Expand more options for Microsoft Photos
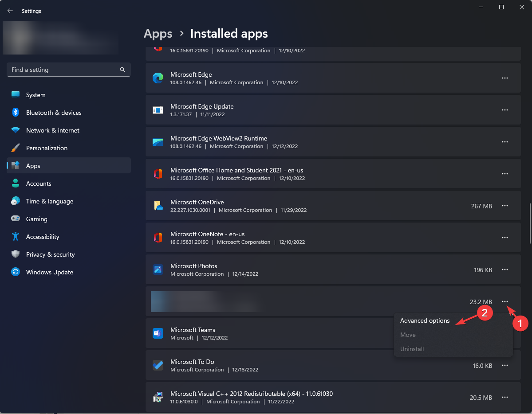The width and height of the screenshot is (532, 414). click(x=505, y=269)
